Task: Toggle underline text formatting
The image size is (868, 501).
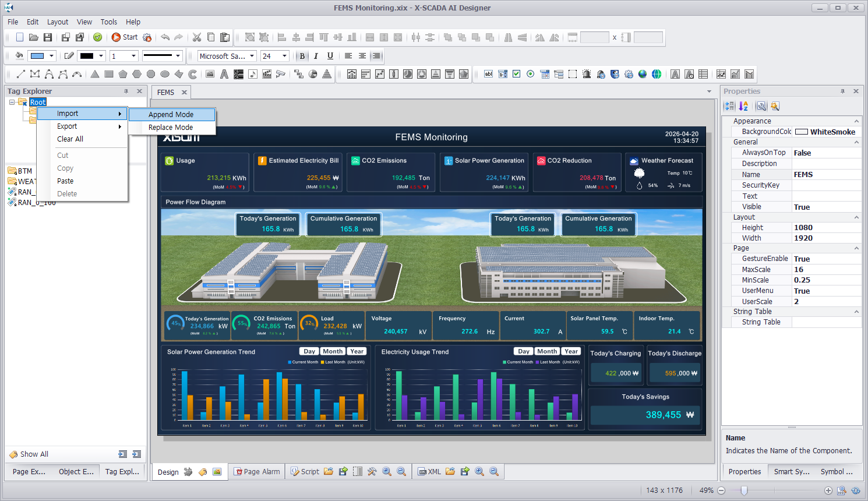Action: coord(330,56)
